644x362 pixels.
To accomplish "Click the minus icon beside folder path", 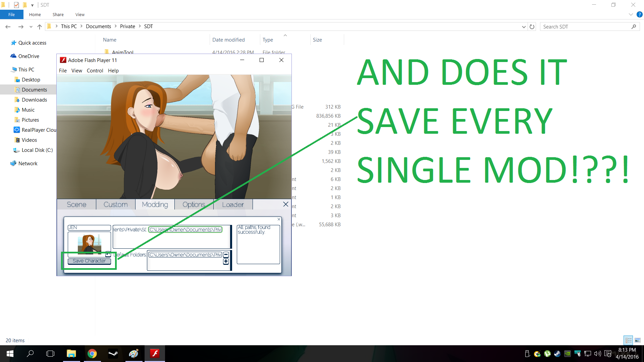I will click(226, 255).
